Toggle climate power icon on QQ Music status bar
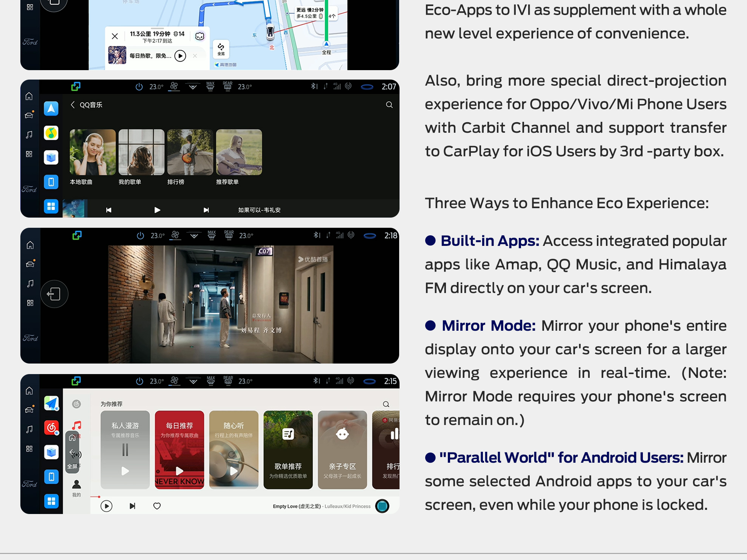 pyautogui.click(x=139, y=87)
